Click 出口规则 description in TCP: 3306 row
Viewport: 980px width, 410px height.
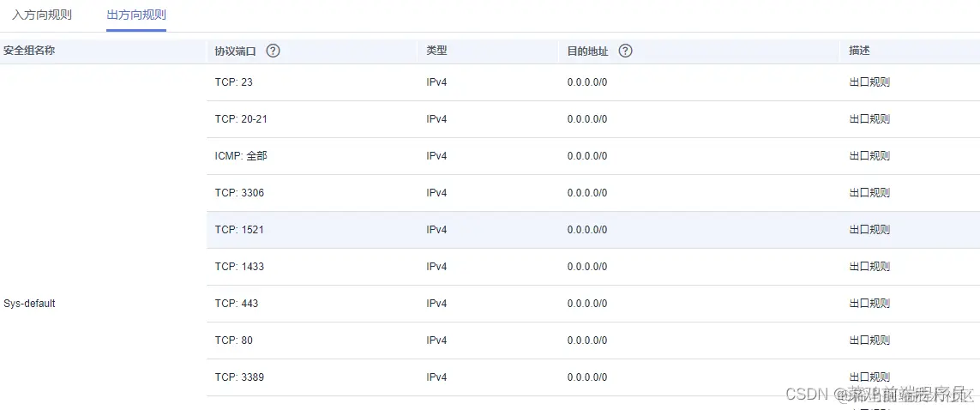point(869,192)
